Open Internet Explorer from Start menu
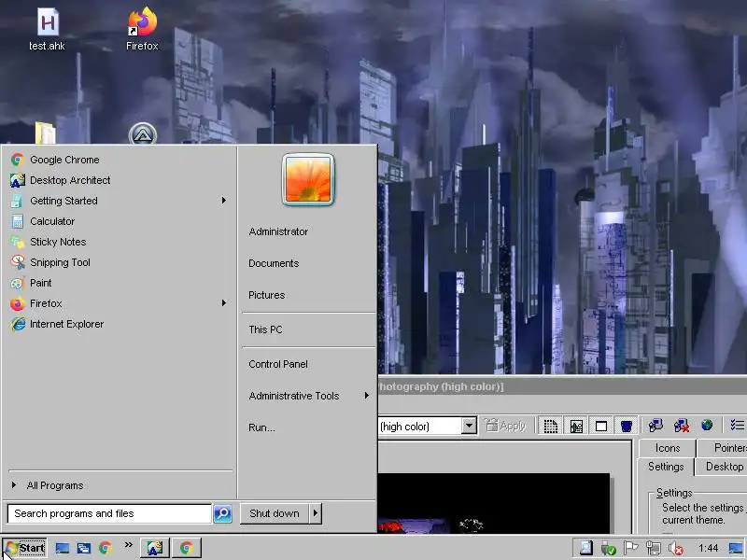This screenshot has height=560, width=747. click(120, 324)
